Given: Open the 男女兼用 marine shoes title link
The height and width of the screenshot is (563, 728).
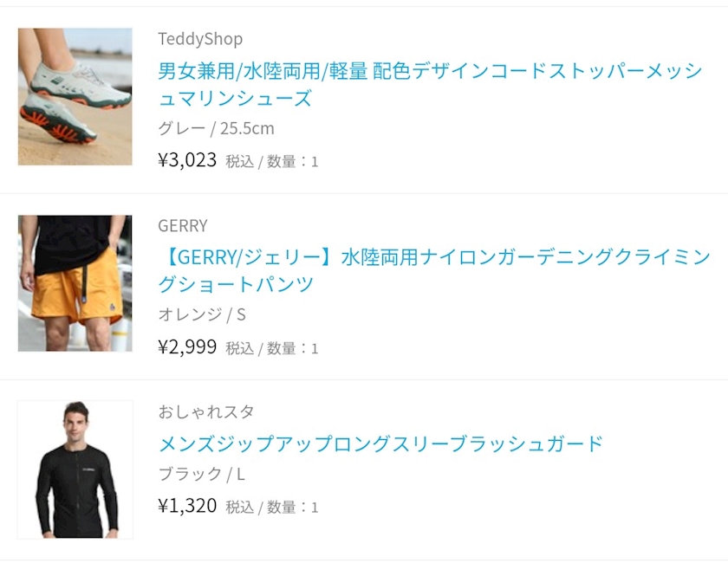Looking at the screenshot, I should [x=431, y=85].
